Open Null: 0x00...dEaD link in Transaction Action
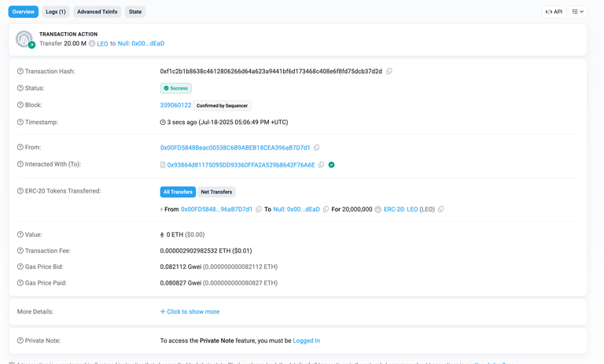The height and width of the screenshot is (364, 604). click(x=141, y=43)
